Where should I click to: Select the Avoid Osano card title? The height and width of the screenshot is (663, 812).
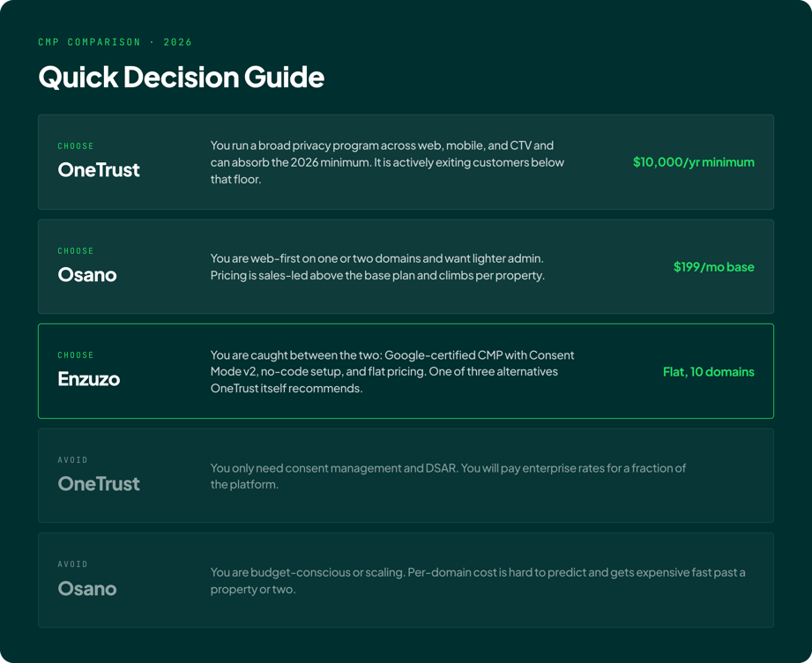coord(87,588)
